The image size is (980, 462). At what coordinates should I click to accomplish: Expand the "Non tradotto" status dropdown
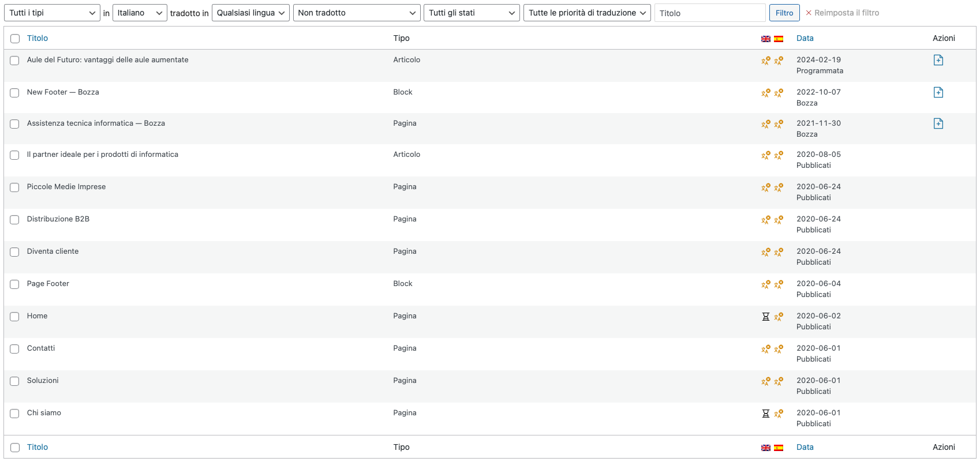[356, 13]
